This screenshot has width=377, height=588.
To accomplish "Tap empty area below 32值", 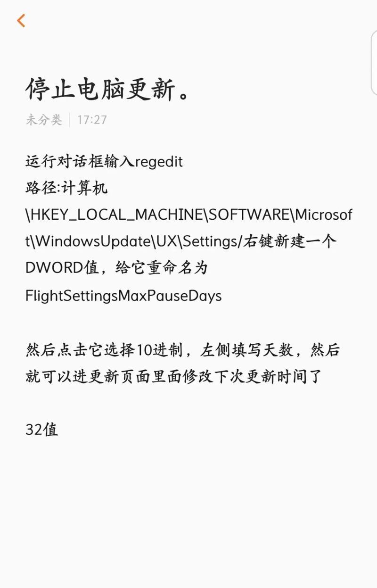I will (x=188, y=509).
